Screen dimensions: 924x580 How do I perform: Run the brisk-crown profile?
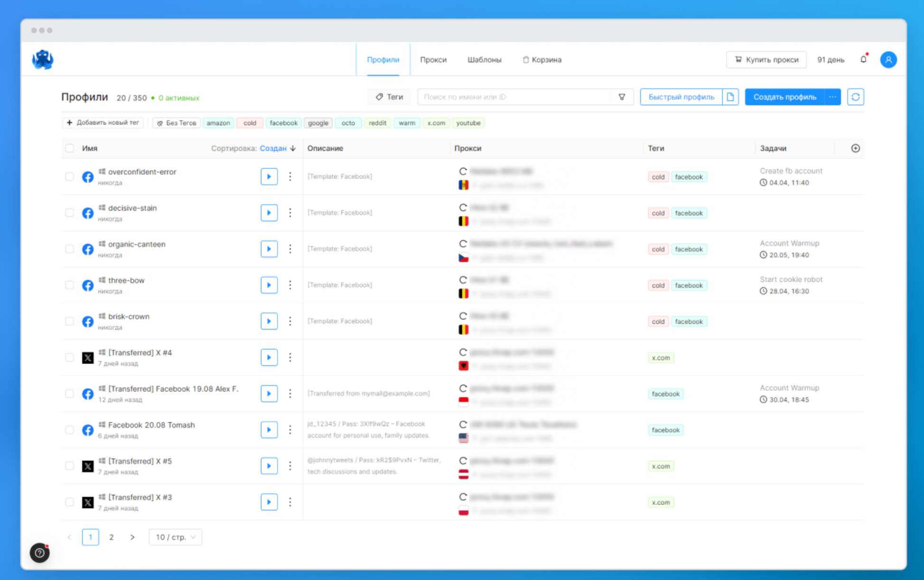[x=269, y=321]
